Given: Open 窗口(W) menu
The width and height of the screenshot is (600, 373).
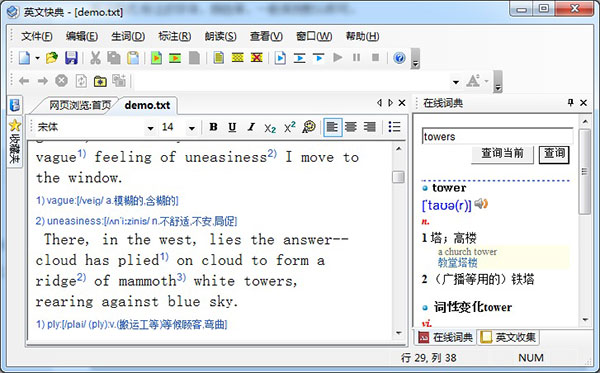Looking at the screenshot, I should (x=314, y=36).
